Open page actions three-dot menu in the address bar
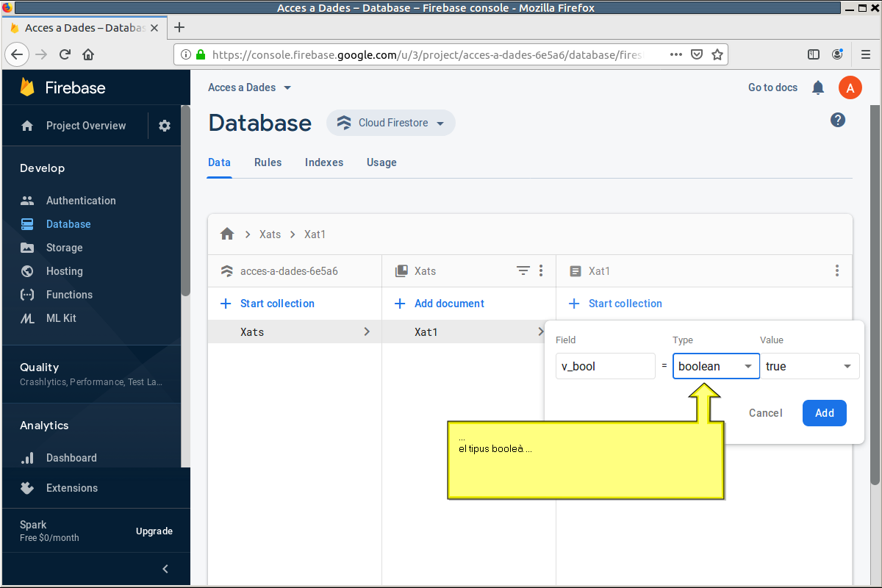Image resolution: width=882 pixels, height=588 pixels. pyautogui.click(x=676, y=54)
